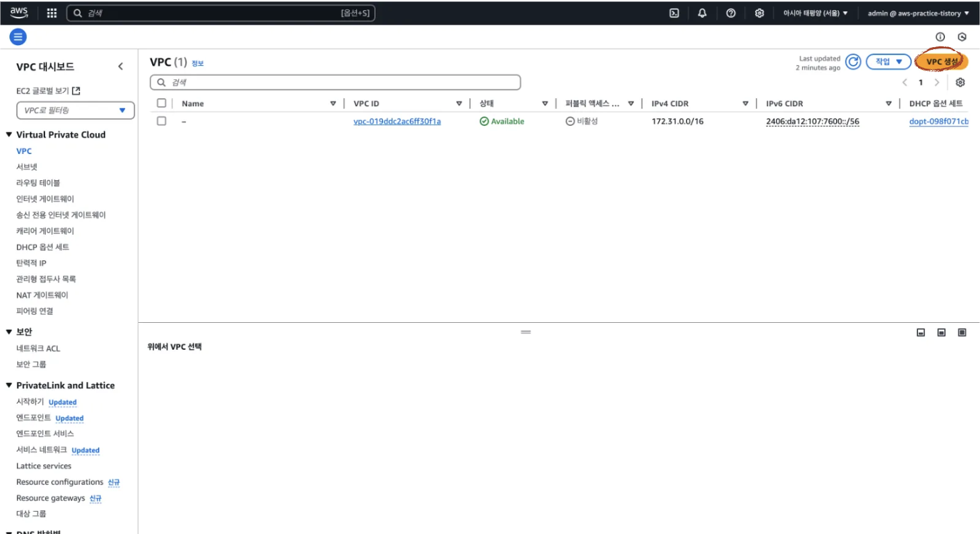Screen dimensions: 980x534
Task: Open the vpc-019ddc2ac6ff30f1a link
Action: (x=397, y=122)
